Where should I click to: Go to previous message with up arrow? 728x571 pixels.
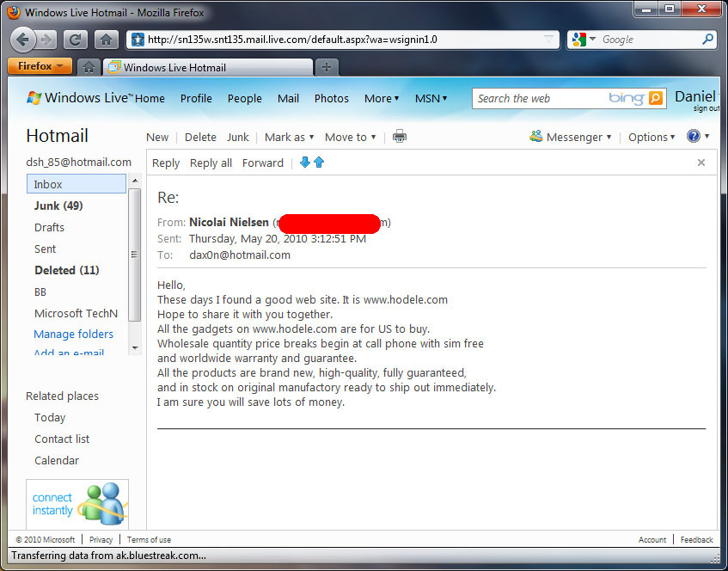point(319,163)
